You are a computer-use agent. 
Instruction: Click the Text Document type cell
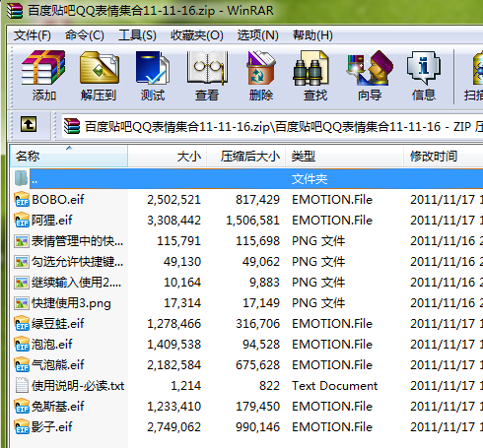pyautogui.click(x=335, y=386)
